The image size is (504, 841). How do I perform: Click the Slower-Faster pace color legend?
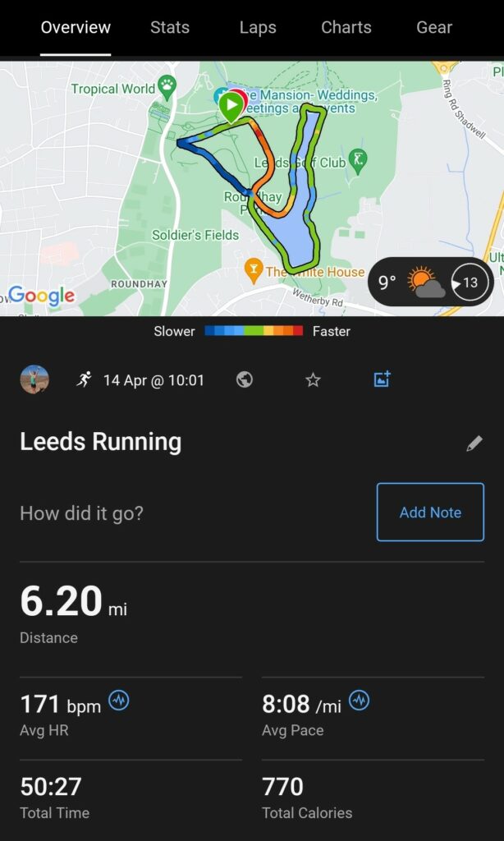(252, 332)
